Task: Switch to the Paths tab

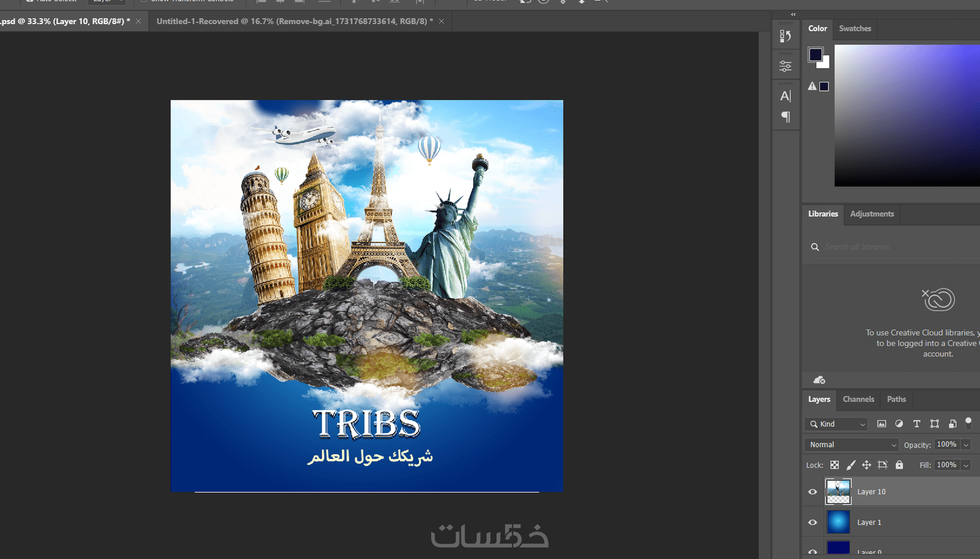Action: point(896,399)
